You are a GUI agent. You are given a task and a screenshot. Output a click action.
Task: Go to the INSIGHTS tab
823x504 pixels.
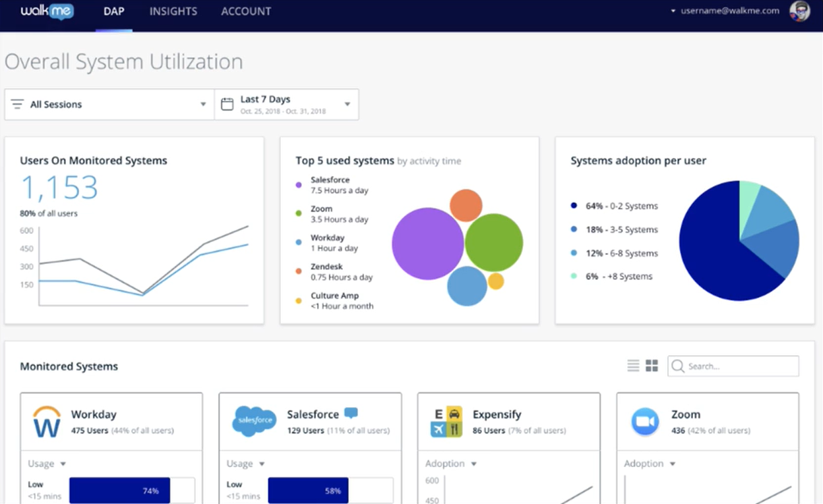[173, 11]
